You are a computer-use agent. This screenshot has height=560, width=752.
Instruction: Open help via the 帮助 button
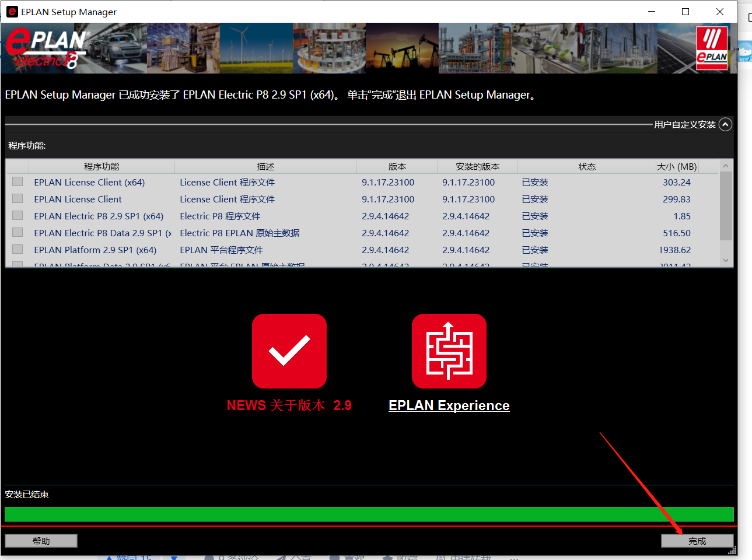[x=40, y=540]
